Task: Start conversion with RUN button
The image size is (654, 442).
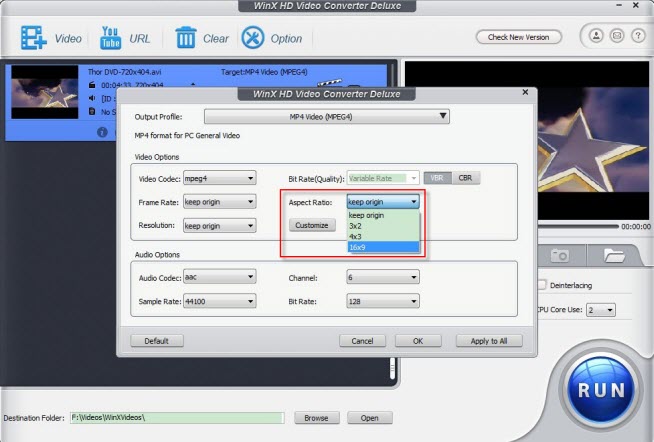Action: coord(601,390)
